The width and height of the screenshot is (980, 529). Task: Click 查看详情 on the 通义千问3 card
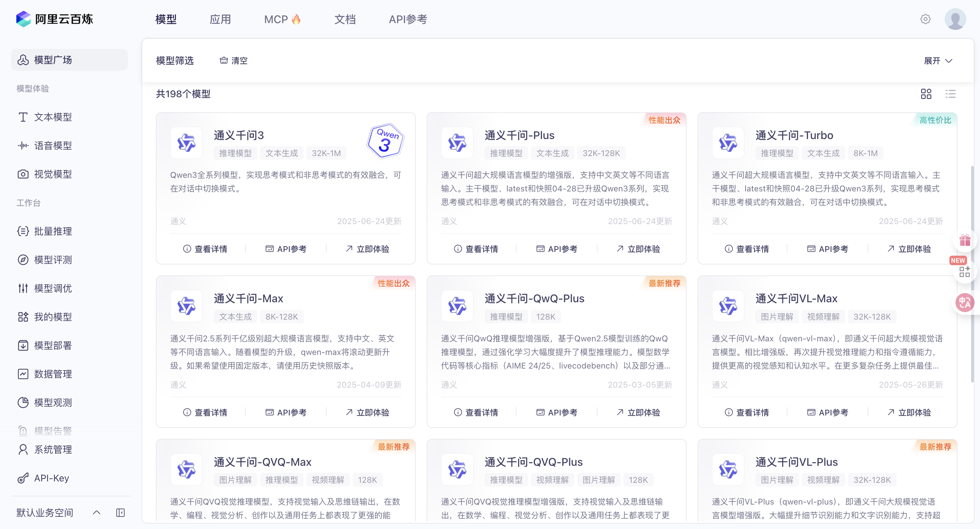[x=205, y=249]
